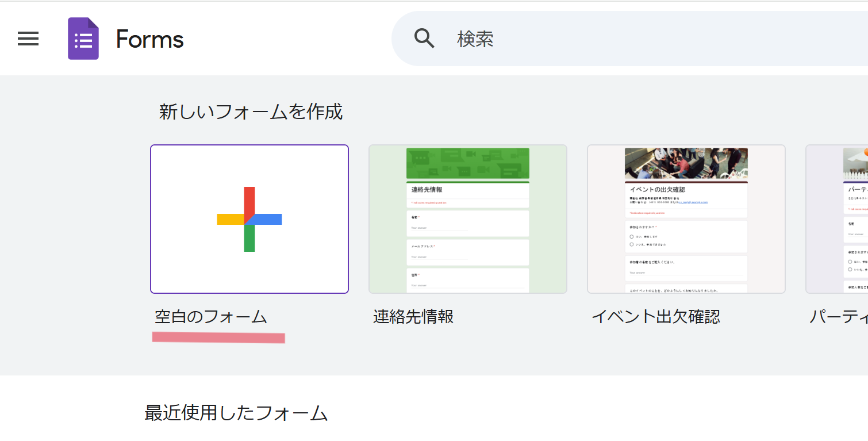This screenshot has height=441, width=868.
Task: Click the Forms title text
Action: click(x=149, y=39)
